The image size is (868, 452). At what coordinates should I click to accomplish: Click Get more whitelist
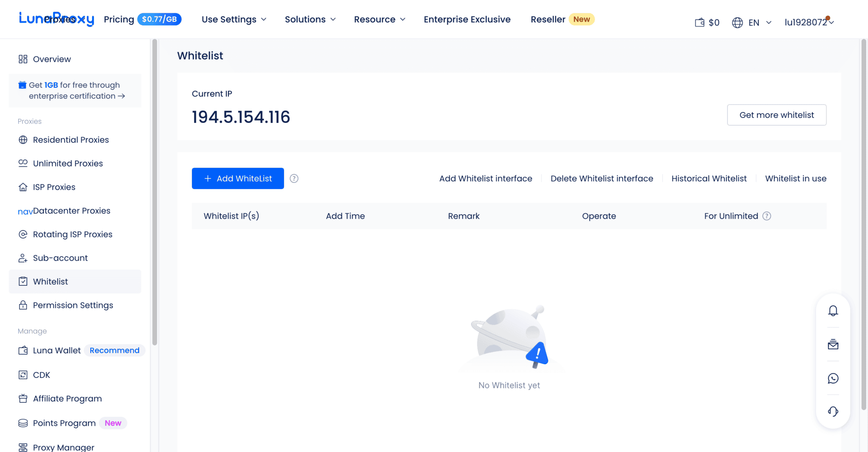[776, 115]
